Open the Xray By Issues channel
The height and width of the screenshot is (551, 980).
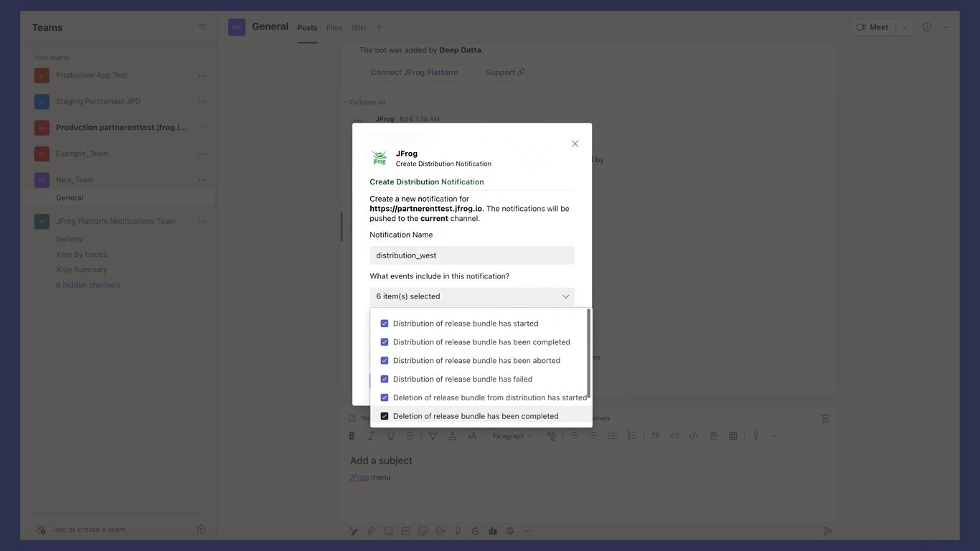click(82, 254)
